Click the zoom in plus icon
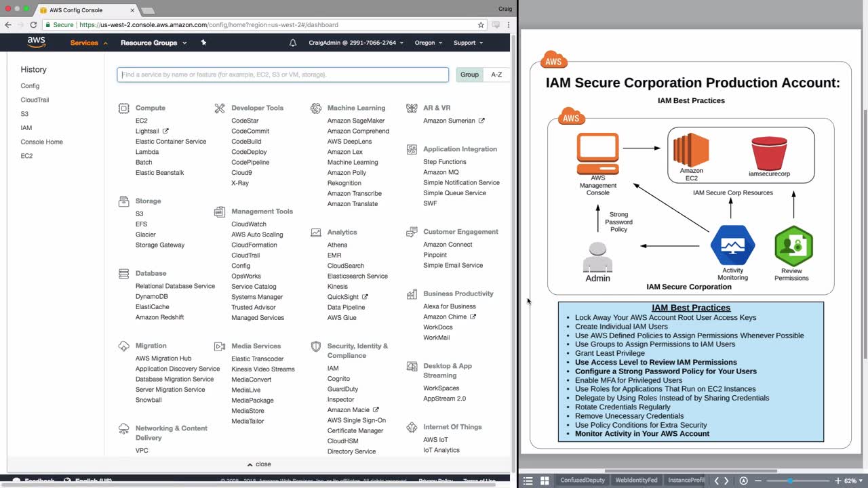Viewport: 868px width, 488px height. [x=838, y=481]
